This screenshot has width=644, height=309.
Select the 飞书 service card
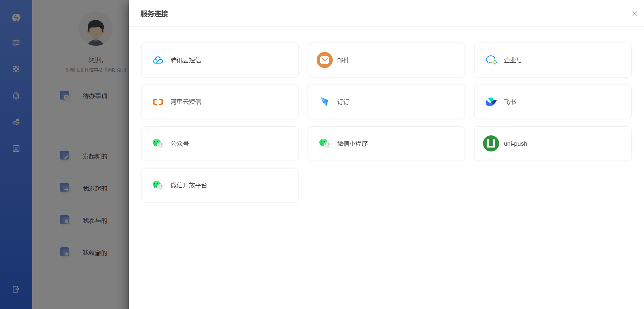(553, 102)
